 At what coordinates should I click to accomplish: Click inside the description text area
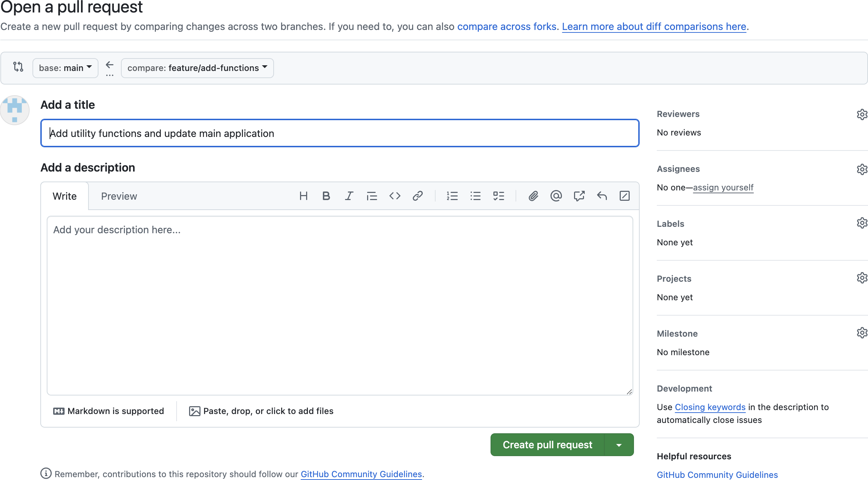[340, 305]
